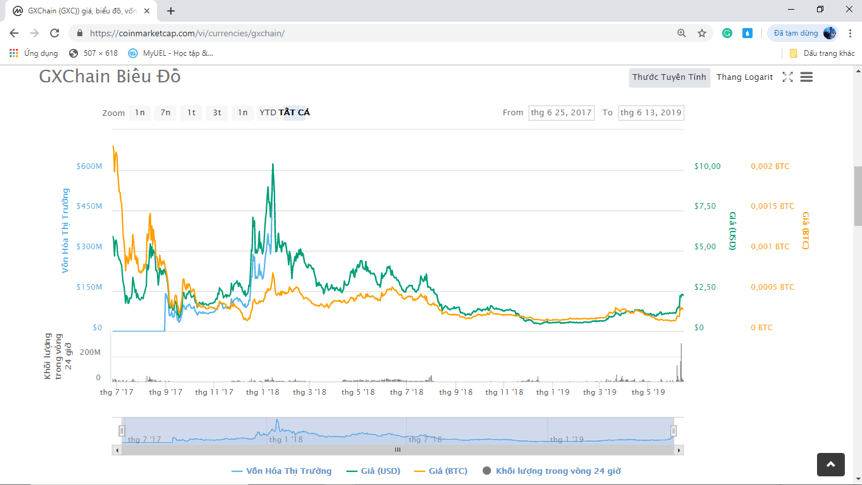Open the blue extension icon
This screenshot has width=862, height=485.
click(747, 33)
